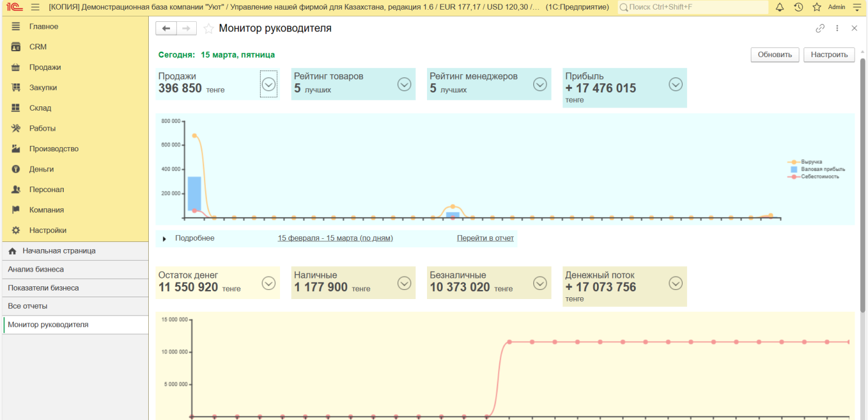This screenshot has width=868, height=420.
Task: Expand the Подробнее details section
Action: click(x=165, y=239)
